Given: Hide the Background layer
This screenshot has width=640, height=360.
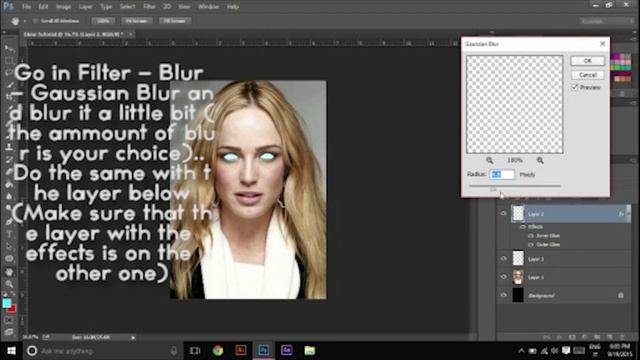Looking at the screenshot, I should pos(503,295).
